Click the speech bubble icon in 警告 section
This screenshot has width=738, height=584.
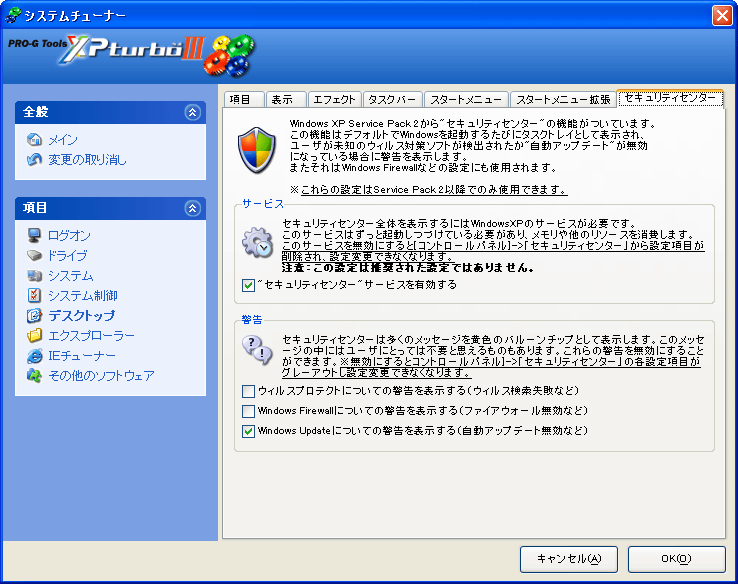[257, 351]
